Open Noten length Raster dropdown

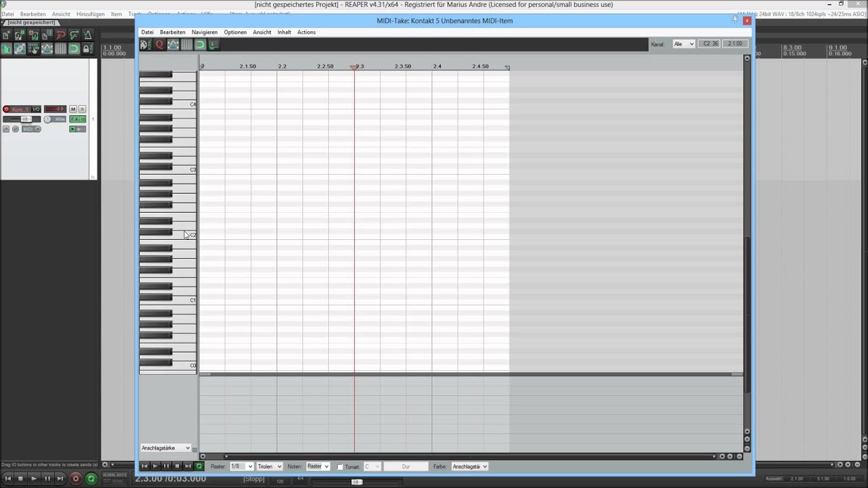click(x=317, y=466)
